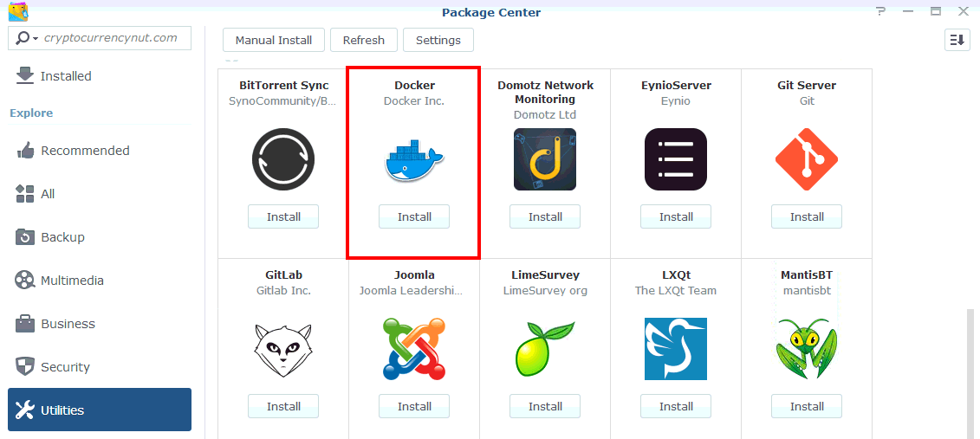980x439 pixels.
Task: Click the BitTorrent Sync package icon
Action: point(283,159)
